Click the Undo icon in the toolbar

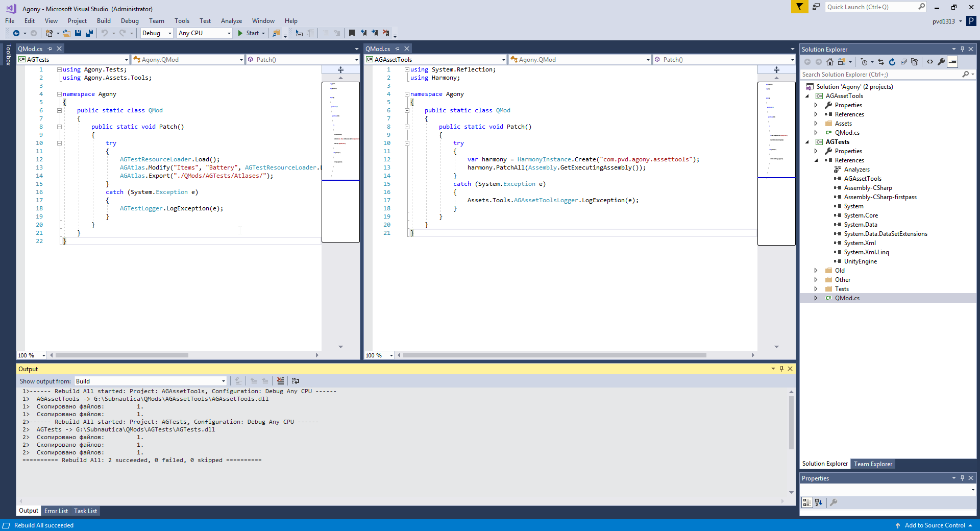pos(105,33)
